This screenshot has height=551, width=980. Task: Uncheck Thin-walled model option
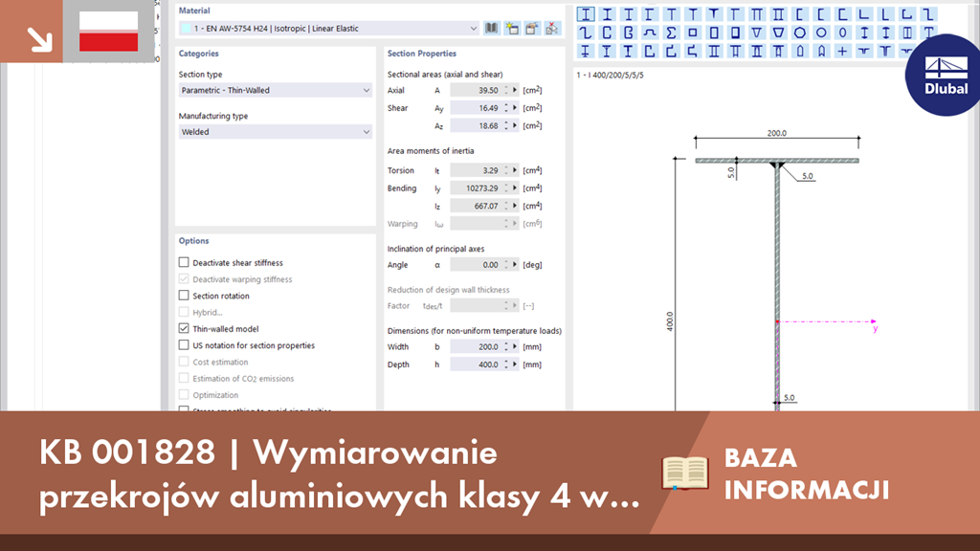point(184,329)
